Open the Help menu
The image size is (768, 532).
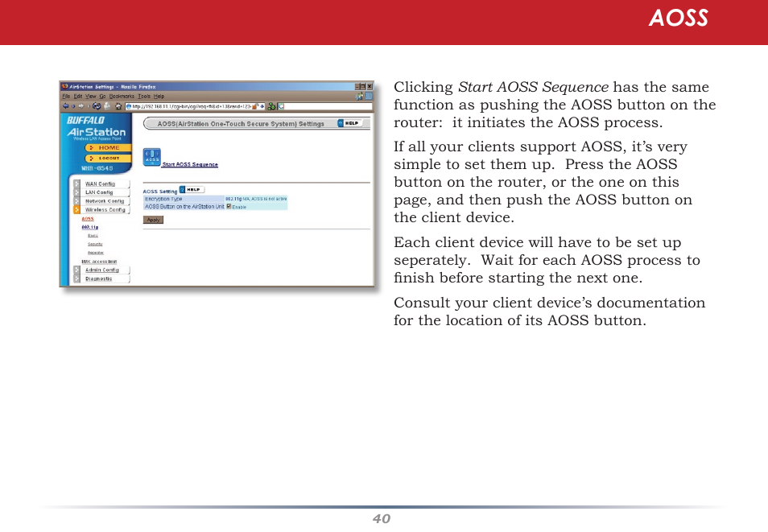[159, 97]
